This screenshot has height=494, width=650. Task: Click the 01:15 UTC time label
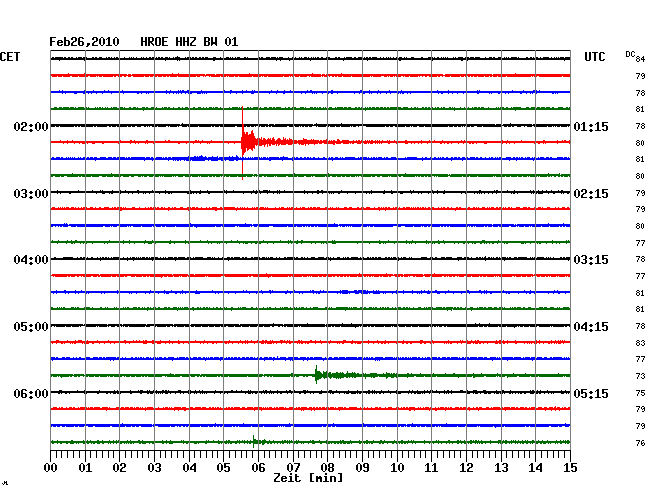[591, 126]
